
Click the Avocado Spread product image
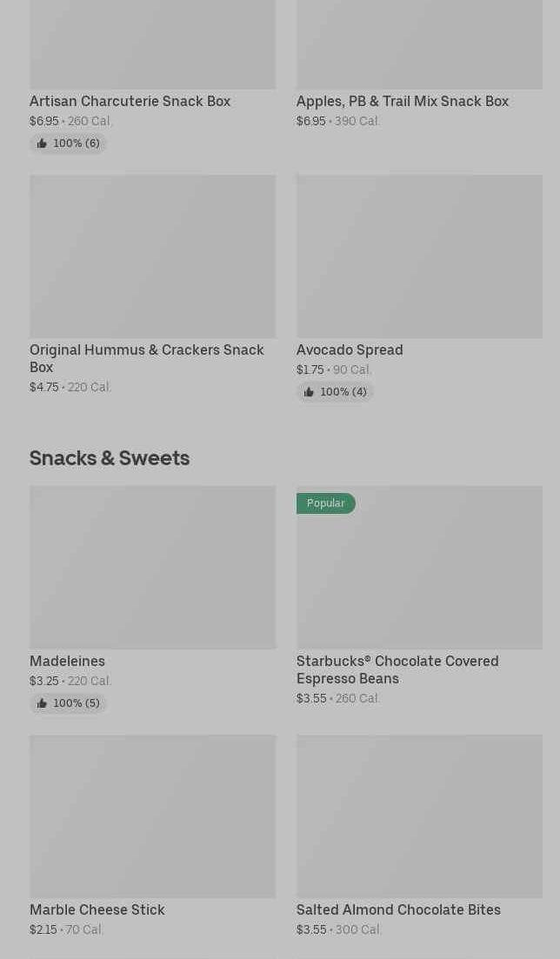419,256
